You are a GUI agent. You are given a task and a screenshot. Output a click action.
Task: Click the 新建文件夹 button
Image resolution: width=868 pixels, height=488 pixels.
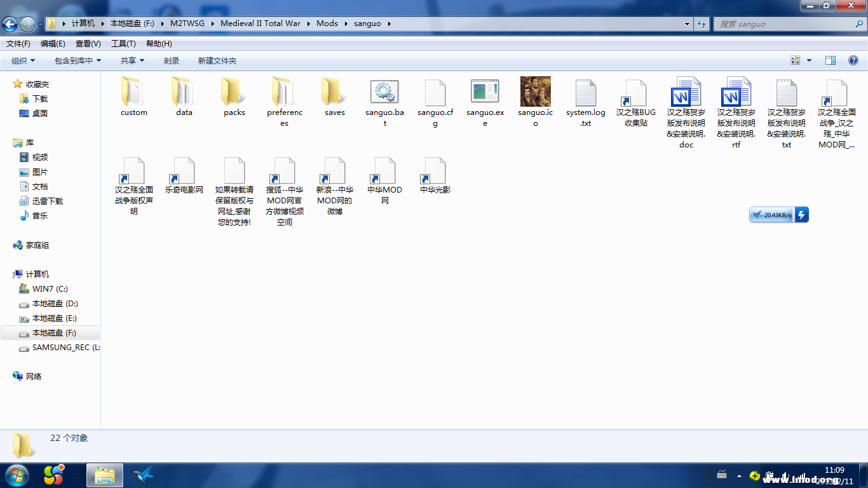click(x=217, y=60)
